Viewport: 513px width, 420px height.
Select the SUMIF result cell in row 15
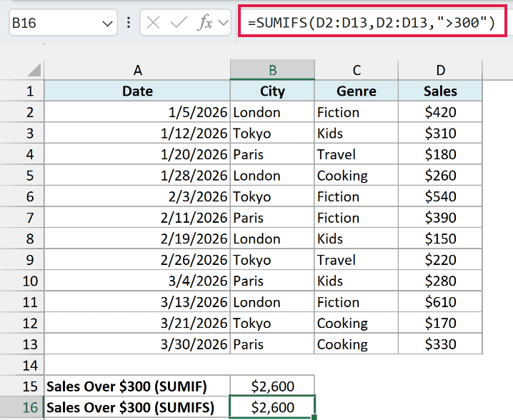(x=272, y=386)
